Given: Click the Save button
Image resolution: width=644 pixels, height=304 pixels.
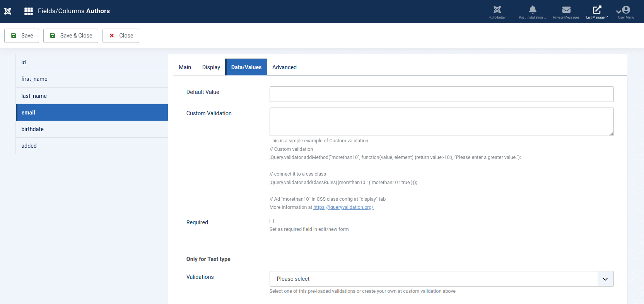Looking at the screenshot, I should pyautogui.click(x=22, y=36).
